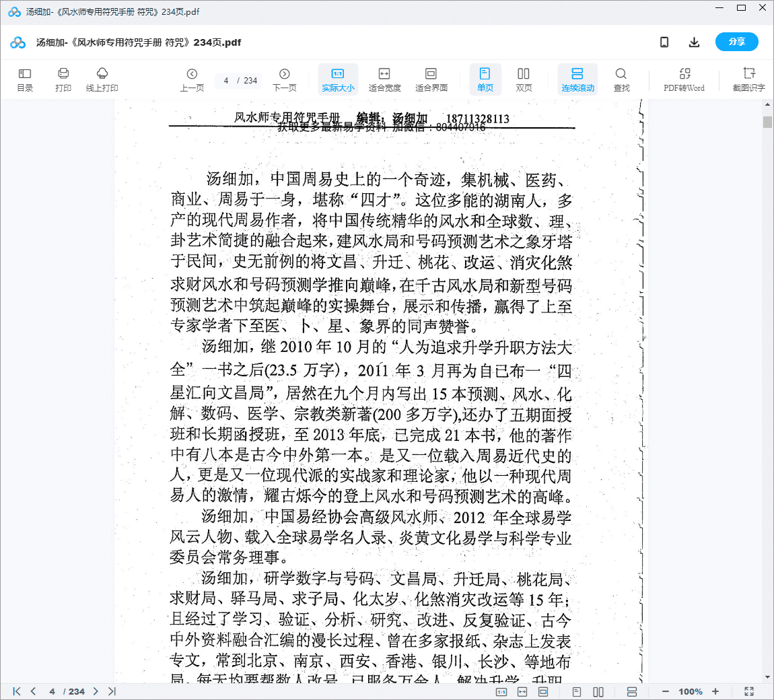This screenshot has width=774, height=700.
Task: Open the 目录 table of contents panel
Action: [25, 79]
